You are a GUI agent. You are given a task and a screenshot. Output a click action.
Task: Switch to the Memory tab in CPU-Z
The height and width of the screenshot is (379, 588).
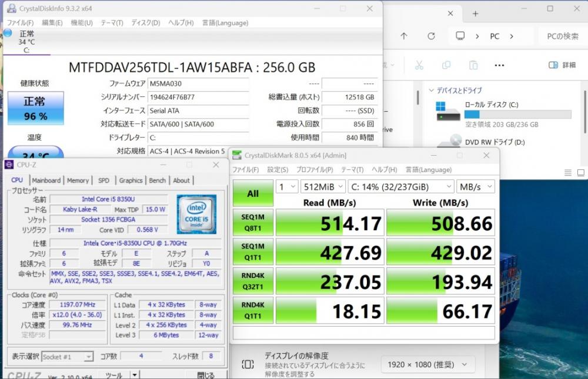pyautogui.click(x=78, y=180)
